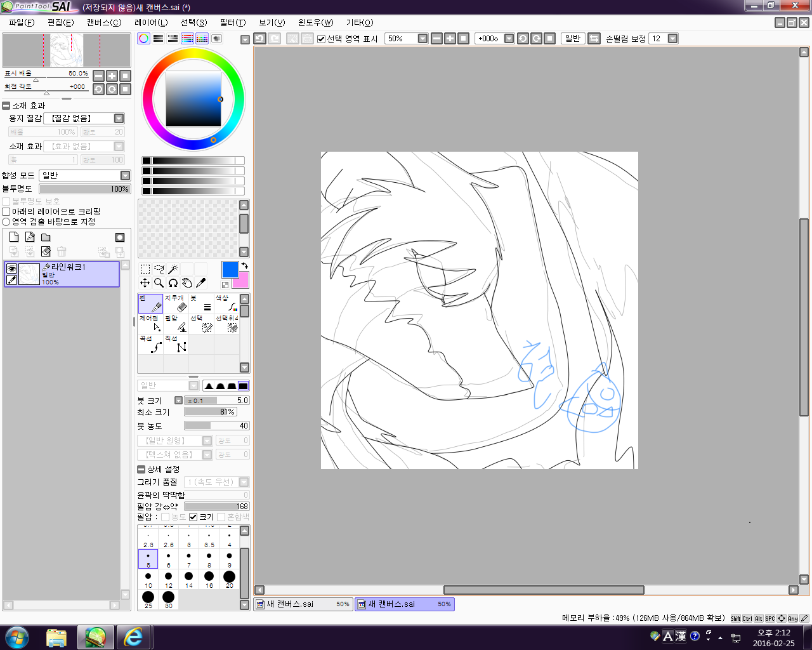Activate the Hand pan tool
812x650 pixels.
click(x=187, y=283)
